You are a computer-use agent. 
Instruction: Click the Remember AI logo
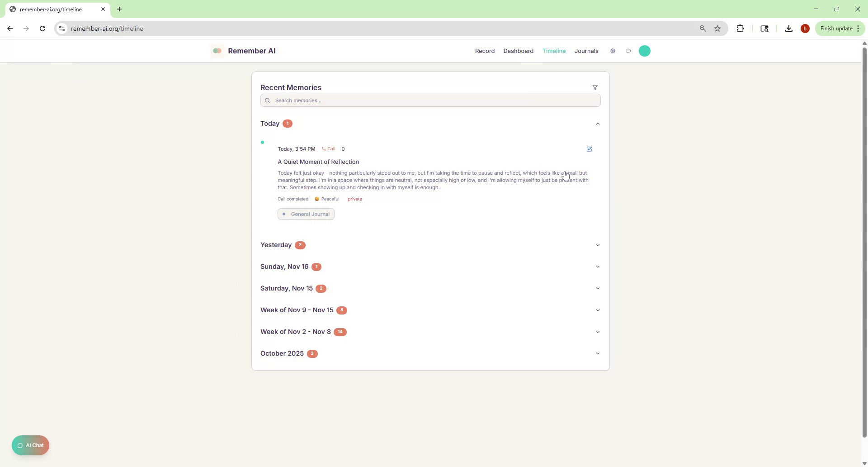coord(243,51)
